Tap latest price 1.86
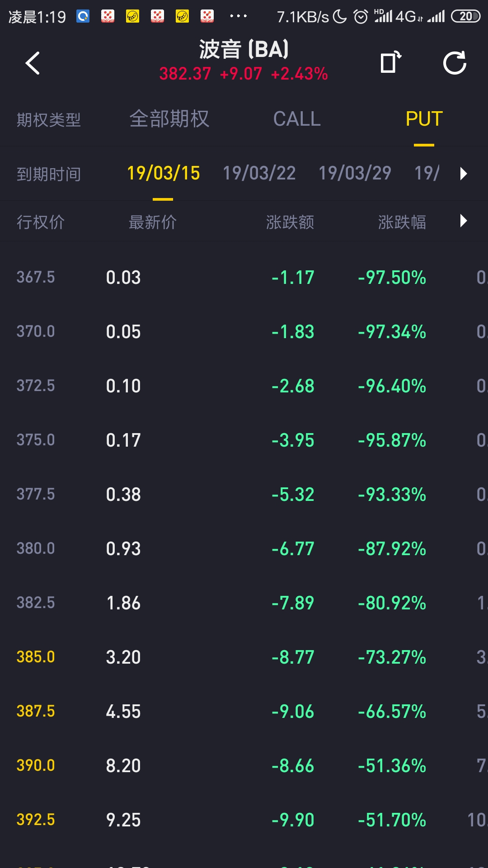Viewport: 488px width, 868px height. [123, 603]
